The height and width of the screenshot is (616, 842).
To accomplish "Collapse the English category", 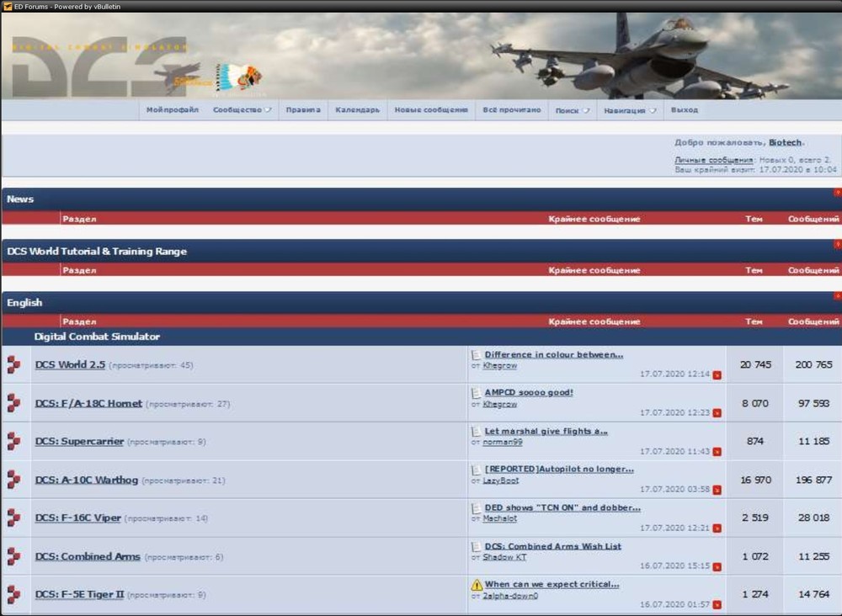I will pos(838,295).
